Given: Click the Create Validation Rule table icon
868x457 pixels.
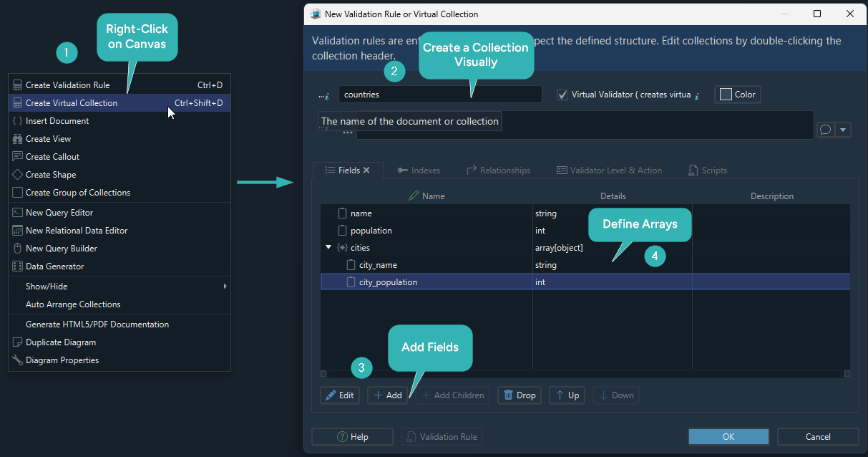Looking at the screenshot, I should tap(17, 85).
